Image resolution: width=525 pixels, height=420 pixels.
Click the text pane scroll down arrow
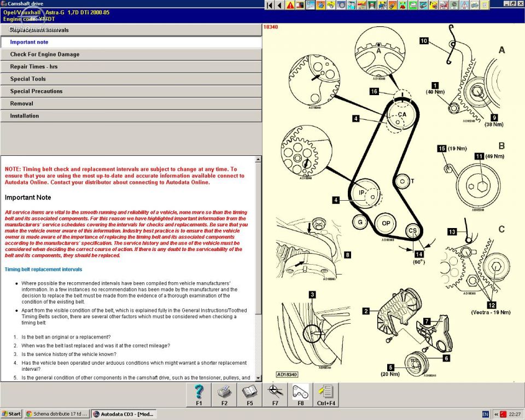point(258,378)
